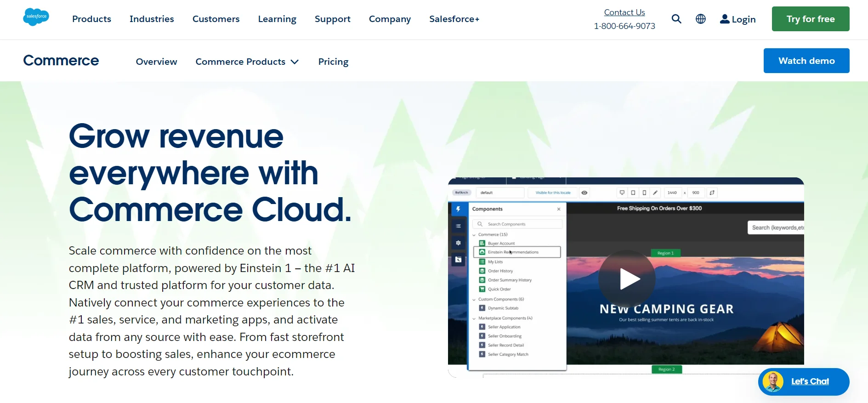Select mobile view icon in toolbar

pos(644,193)
